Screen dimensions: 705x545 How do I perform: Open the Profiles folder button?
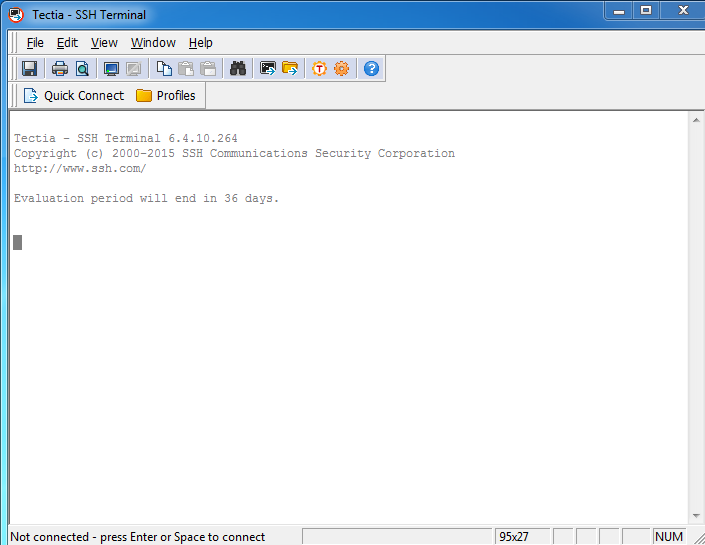(166, 96)
